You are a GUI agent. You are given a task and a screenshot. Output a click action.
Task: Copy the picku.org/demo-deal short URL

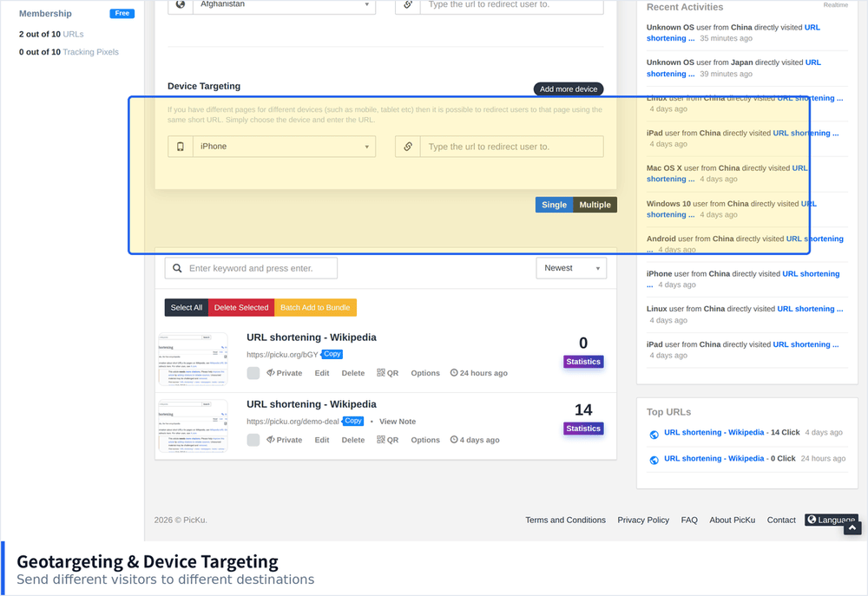(x=353, y=421)
